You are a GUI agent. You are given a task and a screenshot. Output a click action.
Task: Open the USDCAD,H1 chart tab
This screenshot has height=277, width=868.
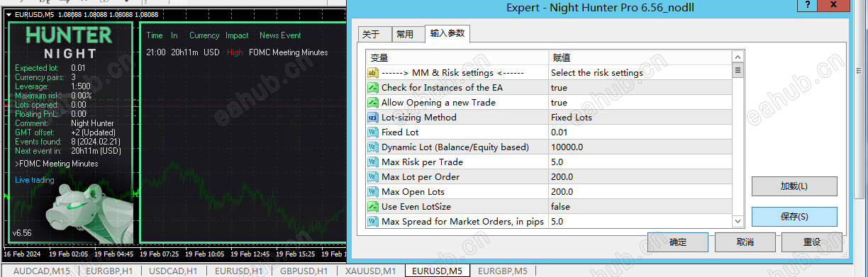[x=173, y=271]
